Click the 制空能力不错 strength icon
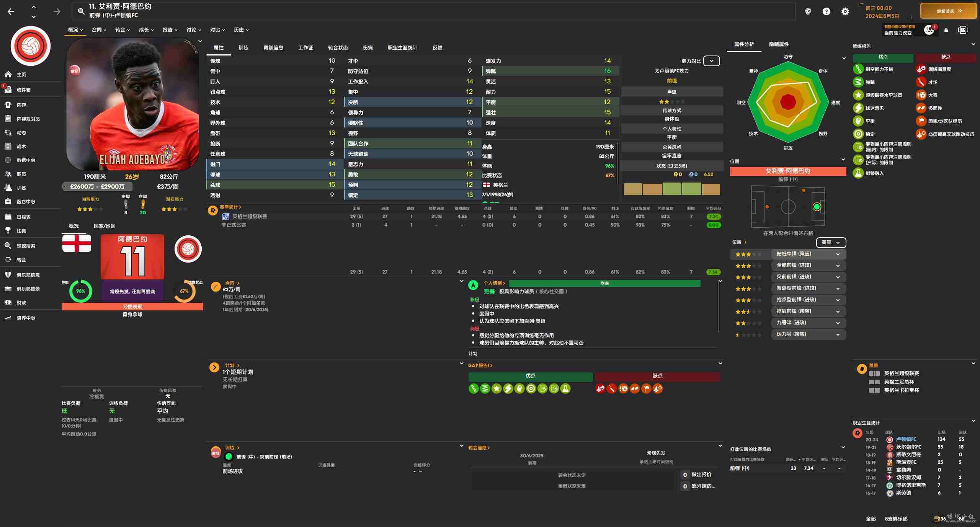Viewport: 980px width, 527px height. (x=858, y=69)
